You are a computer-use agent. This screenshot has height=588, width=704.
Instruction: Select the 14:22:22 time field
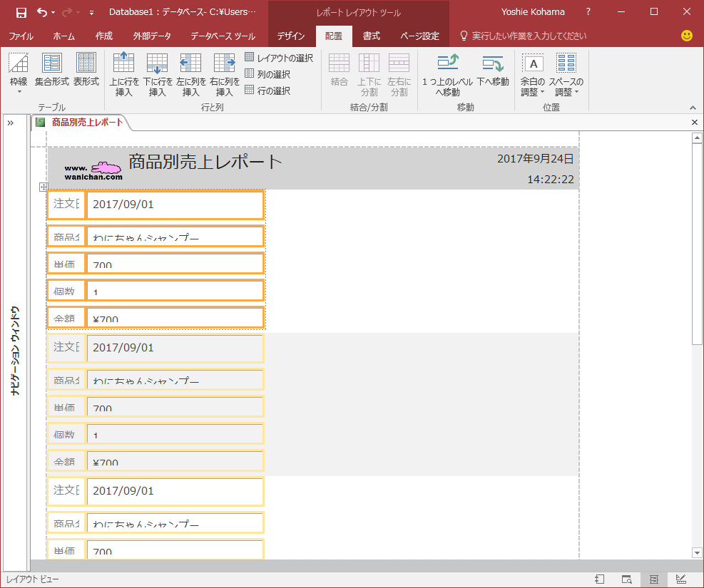[x=551, y=180]
